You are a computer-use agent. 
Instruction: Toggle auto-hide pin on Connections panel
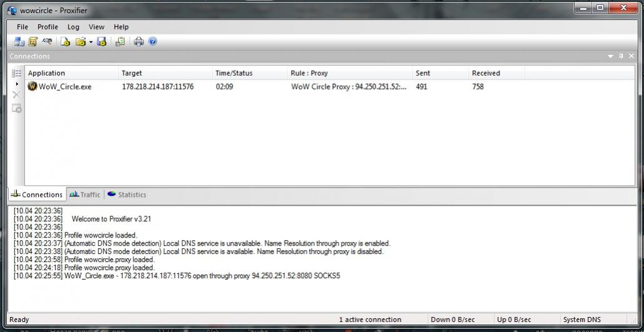[x=621, y=56]
